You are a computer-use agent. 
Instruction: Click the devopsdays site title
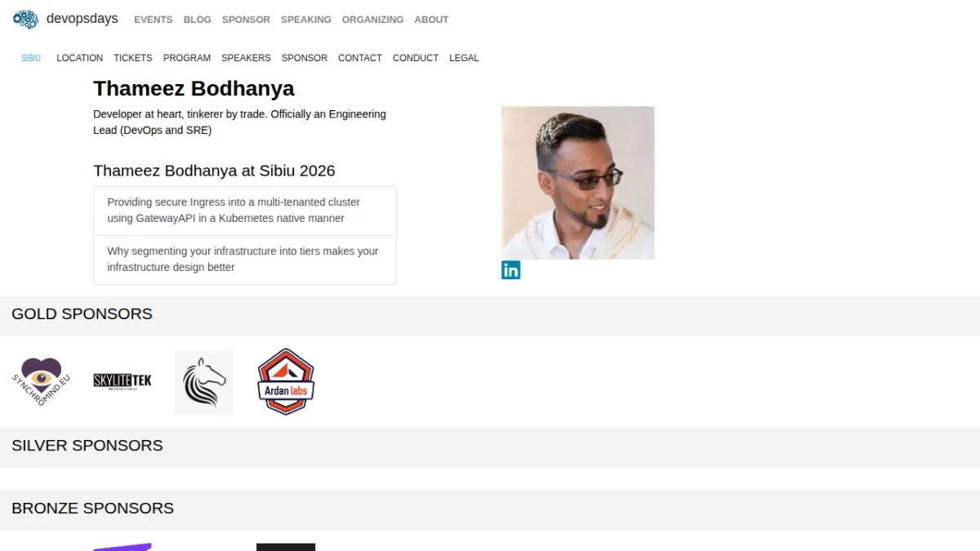[82, 19]
